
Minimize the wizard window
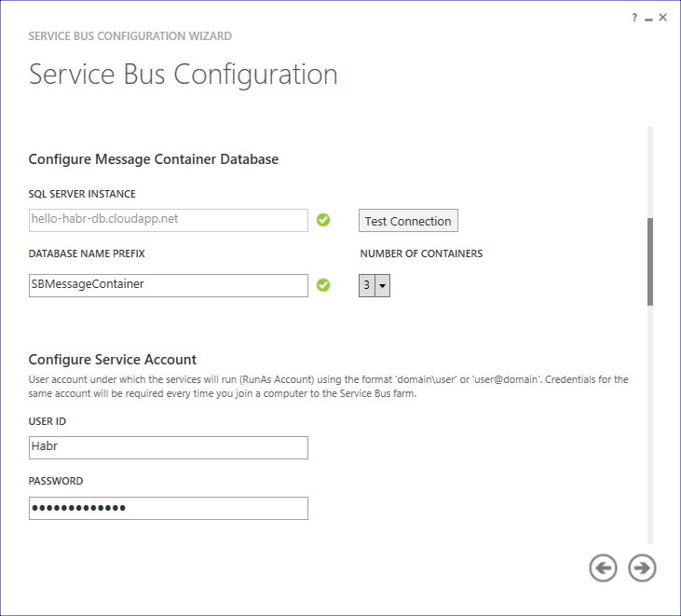649,19
